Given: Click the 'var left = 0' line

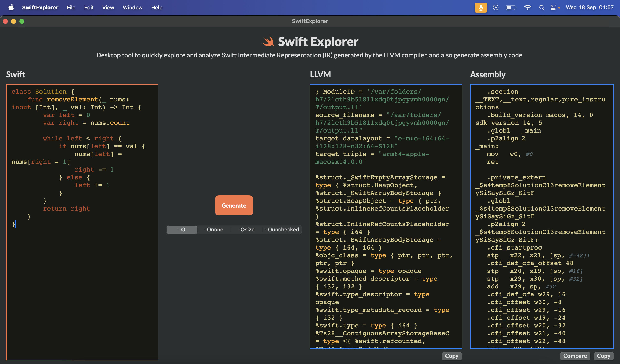Looking at the screenshot, I should [x=67, y=115].
